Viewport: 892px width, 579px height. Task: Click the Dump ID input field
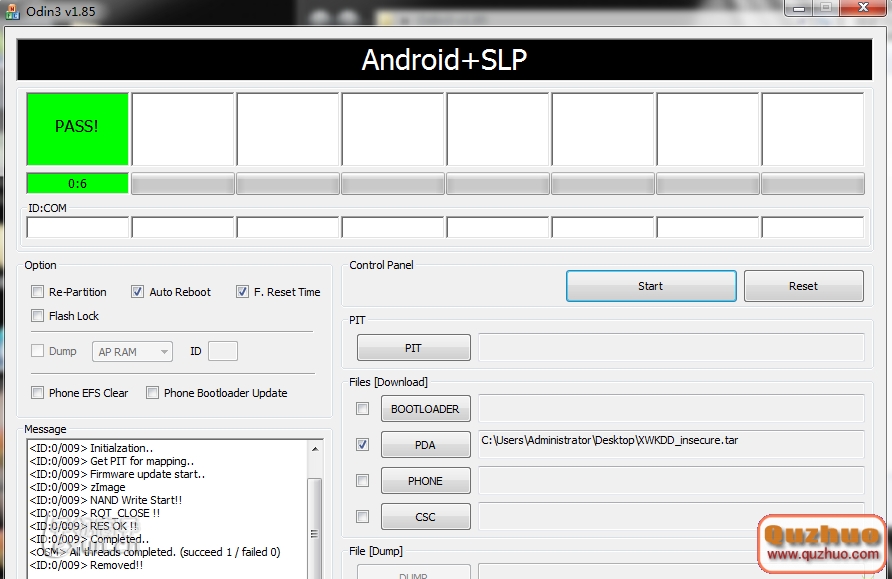point(223,351)
